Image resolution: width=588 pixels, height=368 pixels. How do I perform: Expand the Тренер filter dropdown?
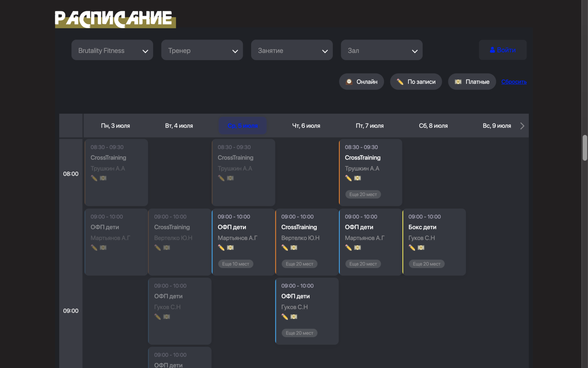point(202,50)
